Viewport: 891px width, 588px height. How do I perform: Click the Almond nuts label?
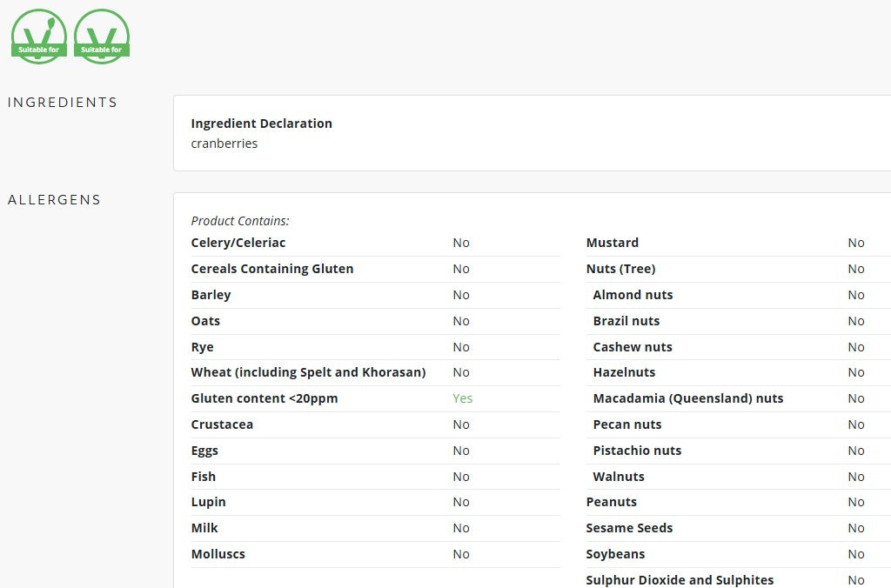[633, 295]
